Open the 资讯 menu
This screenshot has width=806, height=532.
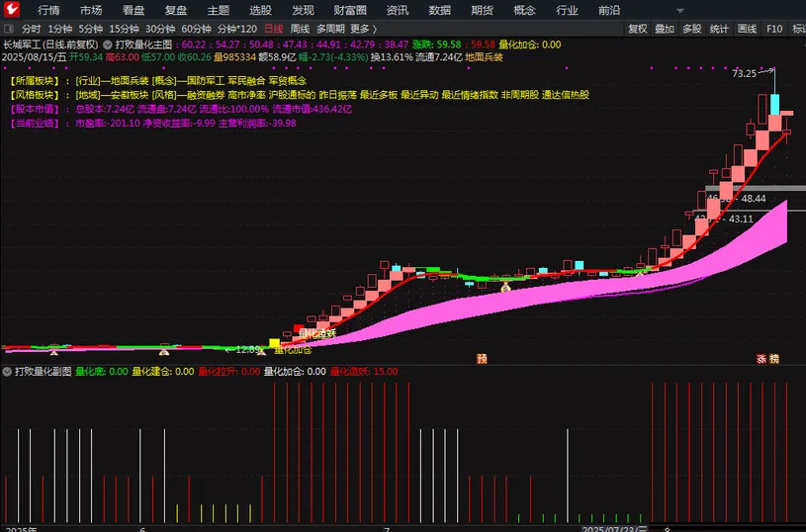[x=398, y=10]
